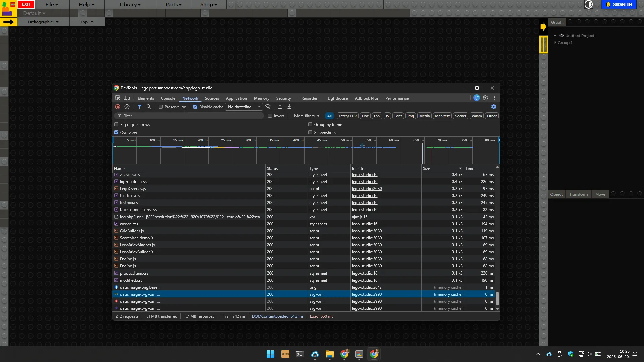Select the All request type filter

point(329,116)
